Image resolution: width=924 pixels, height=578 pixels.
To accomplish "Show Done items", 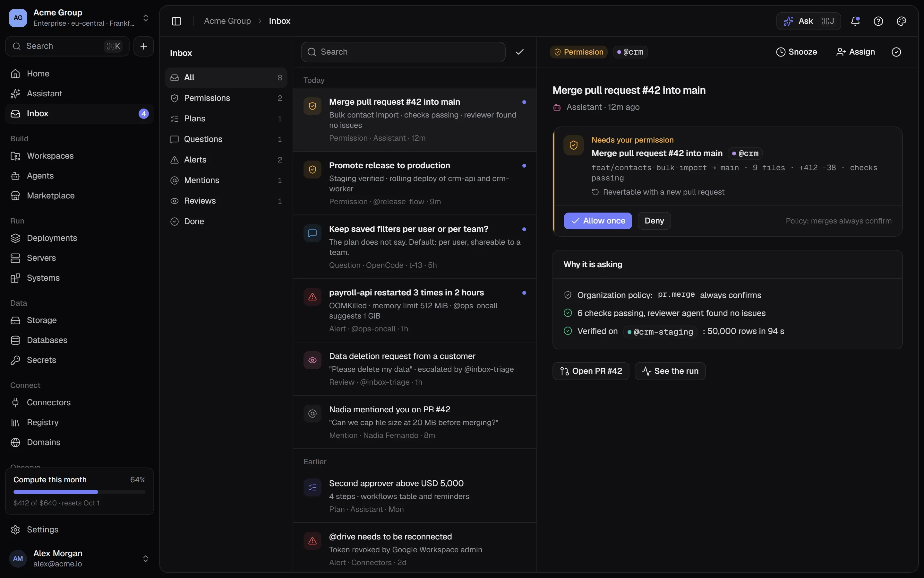I will pyautogui.click(x=226, y=221).
